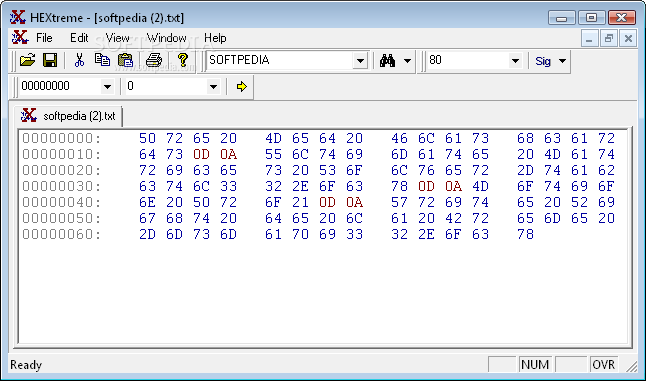
Task: Click into the SOFTPEDIA search field
Action: pos(280,61)
